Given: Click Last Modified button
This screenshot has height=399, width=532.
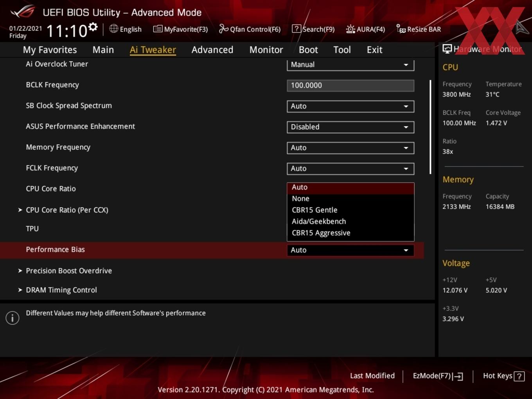Looking at the screenshot, I should pos(372,376).
